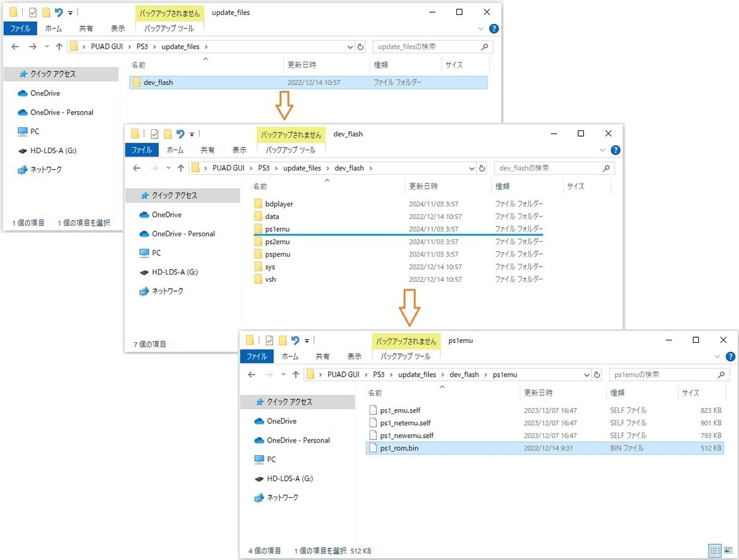Go forward in update_files window

[x=32, y=46]
